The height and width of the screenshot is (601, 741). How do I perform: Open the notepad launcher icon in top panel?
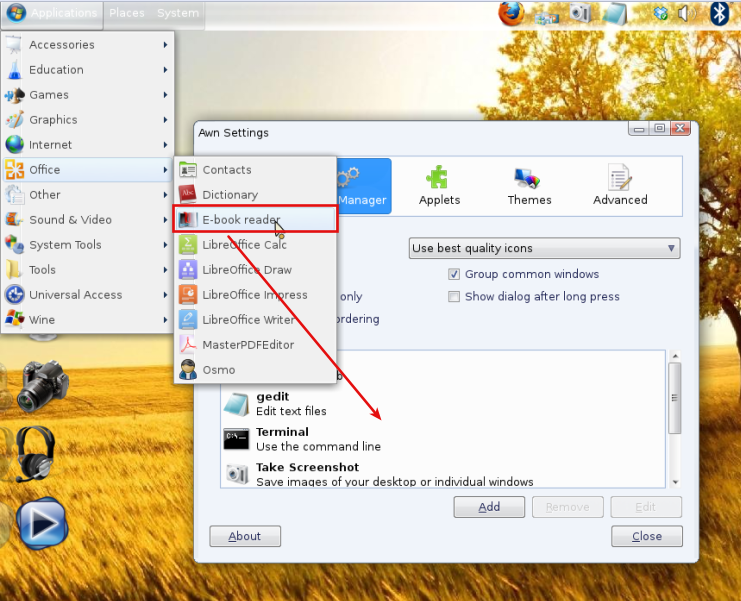(x=615, y=14)
